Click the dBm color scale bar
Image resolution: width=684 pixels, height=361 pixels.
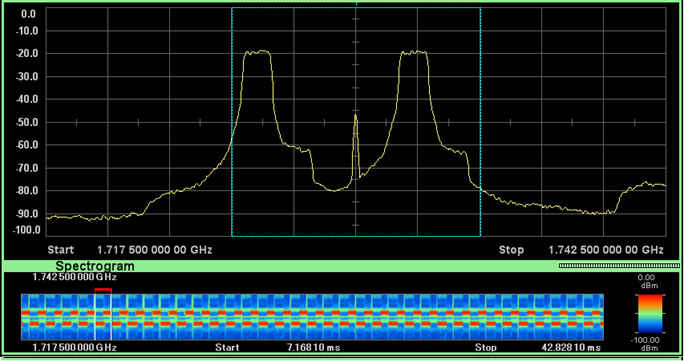[649, 314]
